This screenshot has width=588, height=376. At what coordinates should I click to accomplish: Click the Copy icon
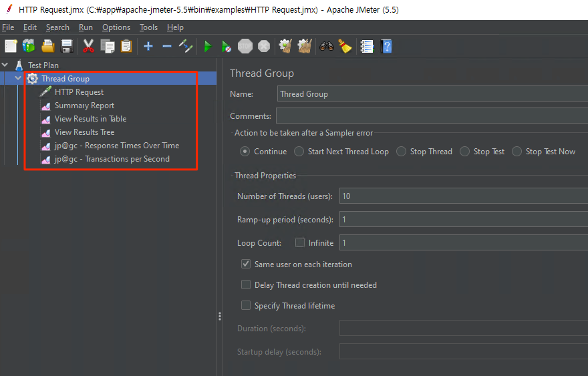108,47
